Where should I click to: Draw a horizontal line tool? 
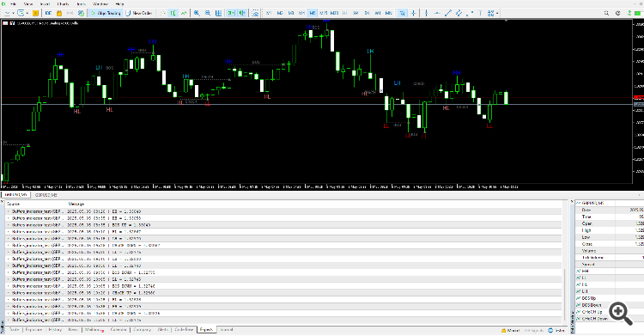437,13
